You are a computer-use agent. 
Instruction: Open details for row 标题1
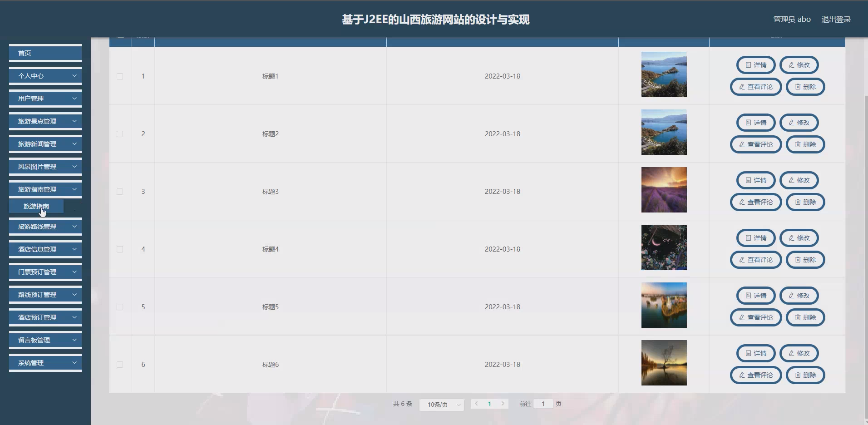756,65
